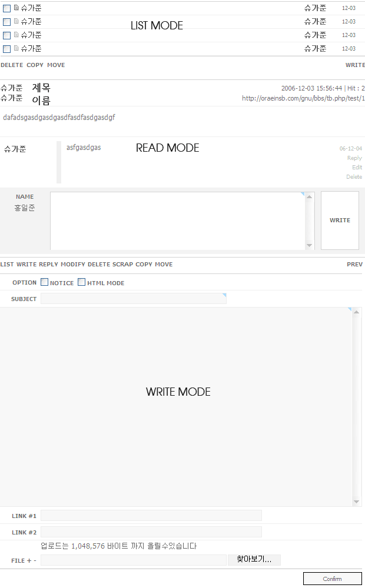Image resolution: width=365 pixels, height=588 pixels.
Task: Click SCRAP in the read mode menu
Action: [x=122, y=265]
